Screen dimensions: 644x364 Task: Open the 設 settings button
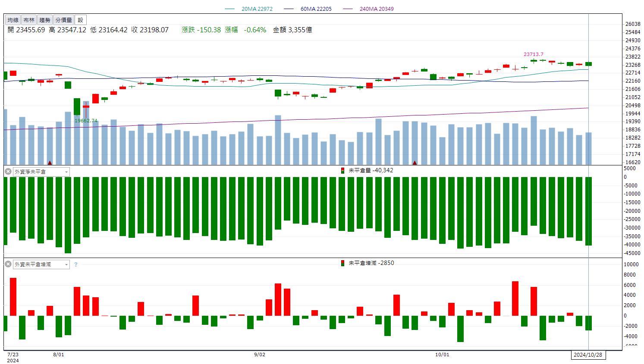(81, 20)
